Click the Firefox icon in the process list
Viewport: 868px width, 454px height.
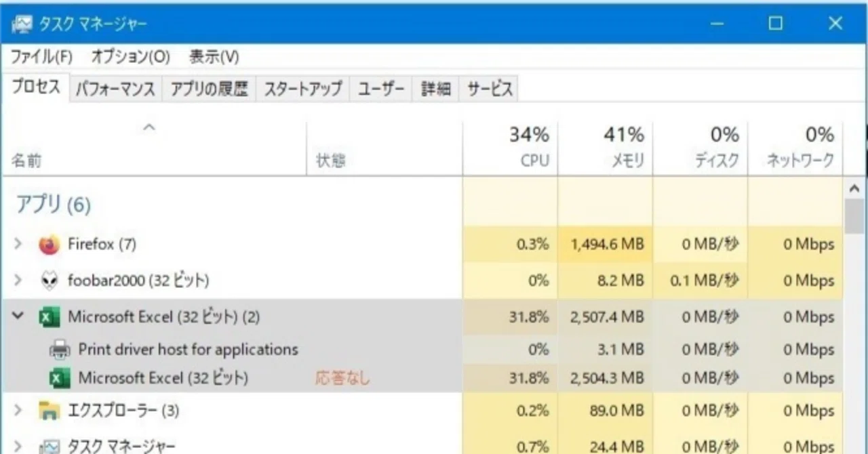pos(49,245)
